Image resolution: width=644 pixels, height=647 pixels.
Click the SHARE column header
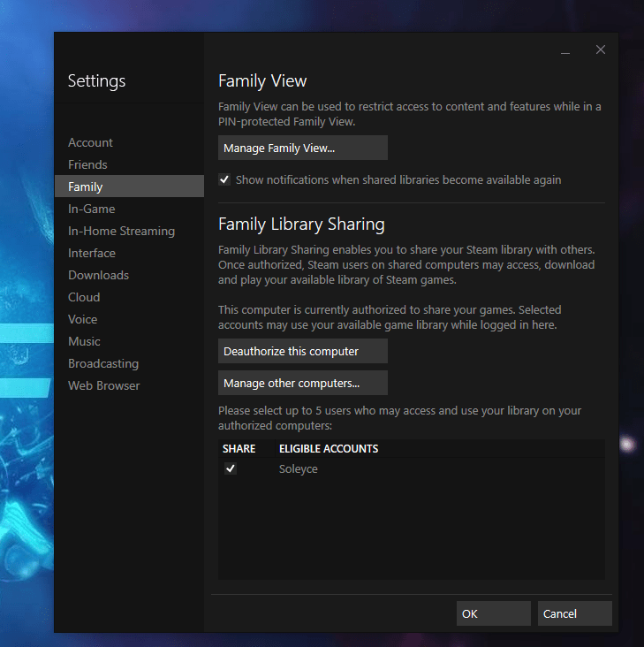pos(246,448)
